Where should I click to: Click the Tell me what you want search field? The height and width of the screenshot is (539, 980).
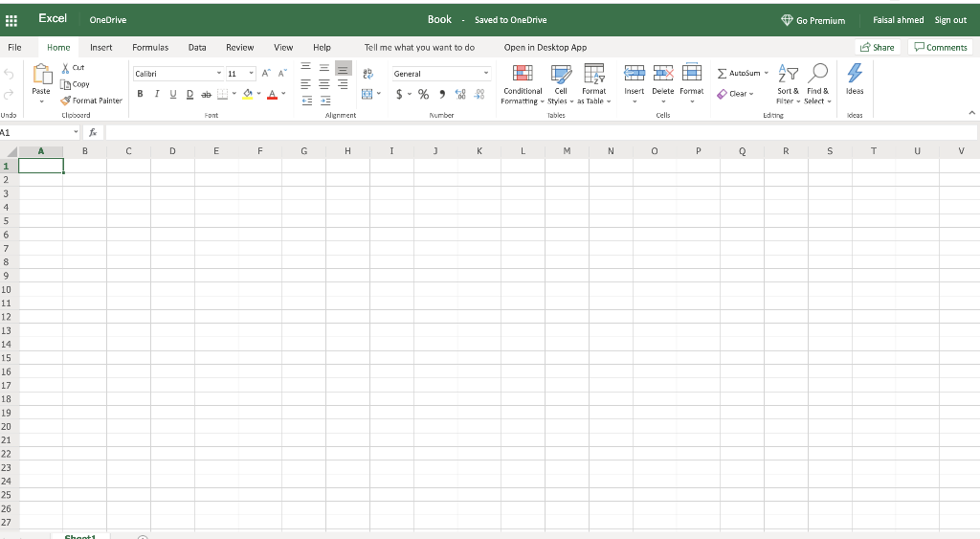click(x=419, y=47)
